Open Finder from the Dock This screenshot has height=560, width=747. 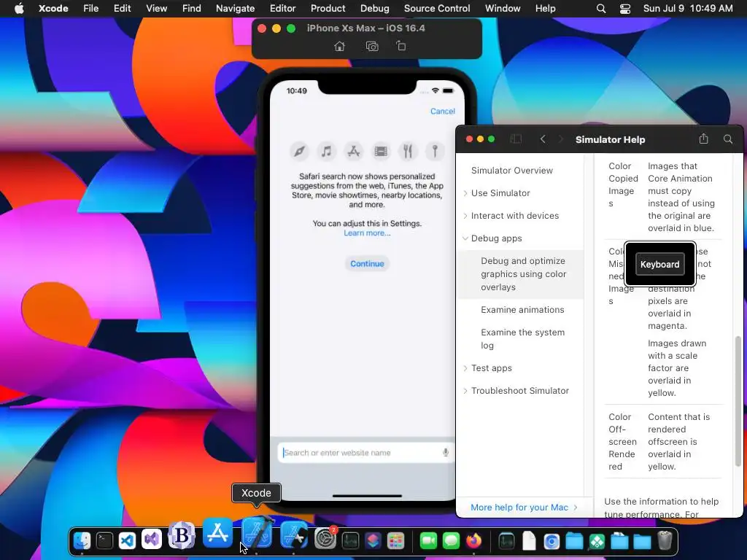82,540
